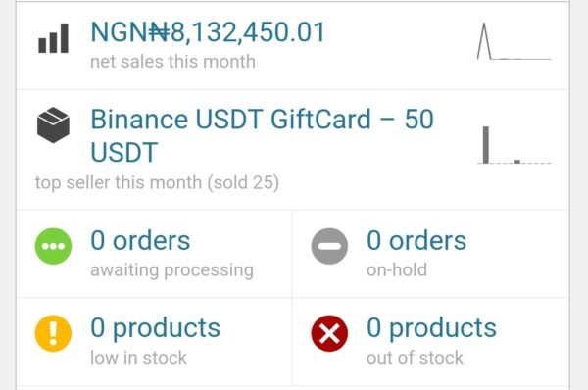The height and width of the screenshot is (390, 588).
Task: Click the 'low in stock' label
Action: [x=139, y=358]
